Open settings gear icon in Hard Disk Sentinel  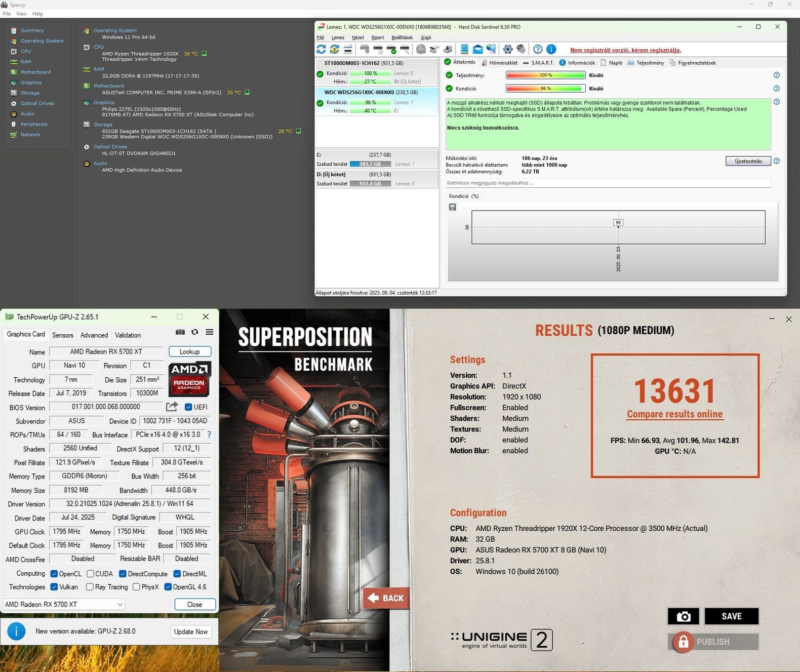pos(507,49)
